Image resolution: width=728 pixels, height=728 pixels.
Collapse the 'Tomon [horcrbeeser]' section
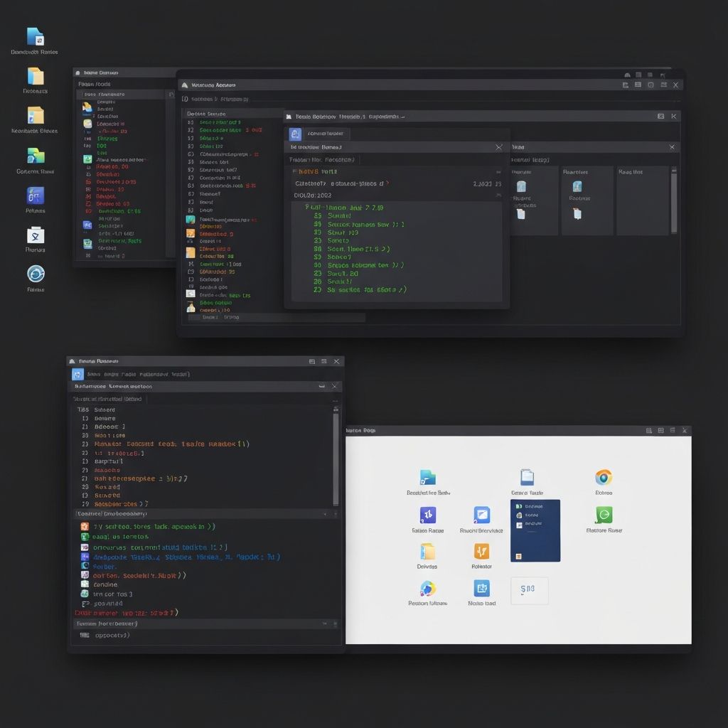point(324,623)
